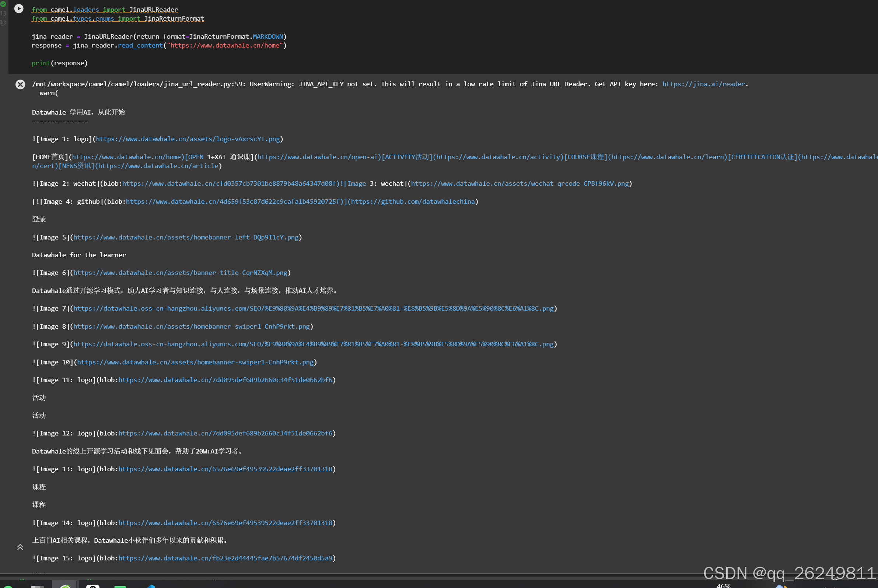Open WeChat from the taskbar

120,586
